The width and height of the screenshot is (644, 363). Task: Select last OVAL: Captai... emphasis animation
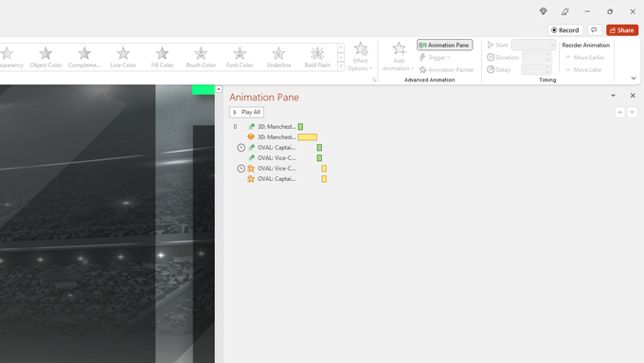pyautogui.click(x=276, y=179)
